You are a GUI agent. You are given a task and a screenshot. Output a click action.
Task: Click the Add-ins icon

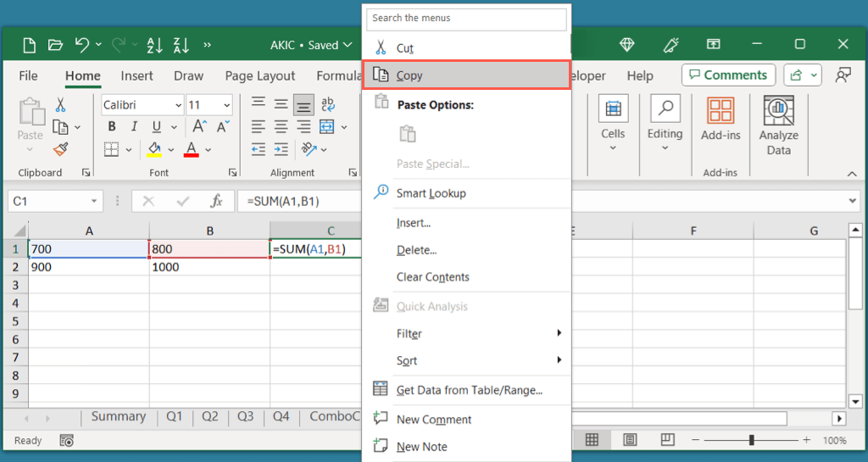coord(721,119)
